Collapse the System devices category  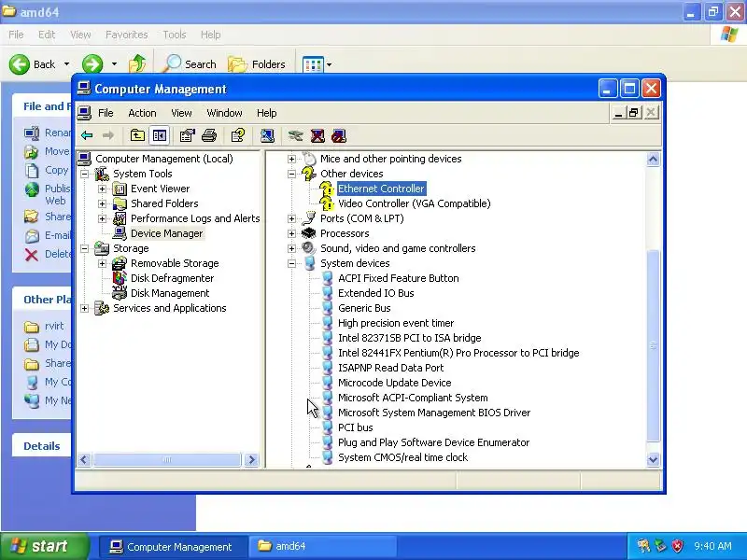(x=291, y=263)
